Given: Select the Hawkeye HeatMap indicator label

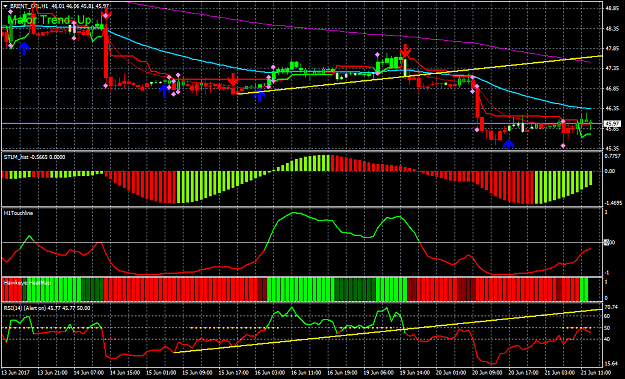Looking at the screenshot, I should click(27, 283).
